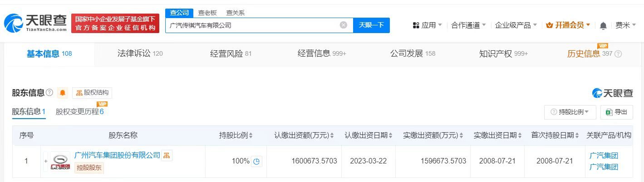Open the 费米 user account dropdown
Image resolution: width=644 pixels, height=182 pixels.
tap(626, 25)
